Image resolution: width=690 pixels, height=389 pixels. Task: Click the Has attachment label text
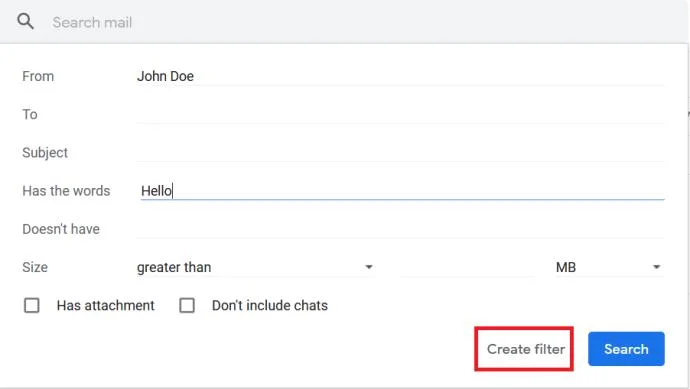(106, 305)
